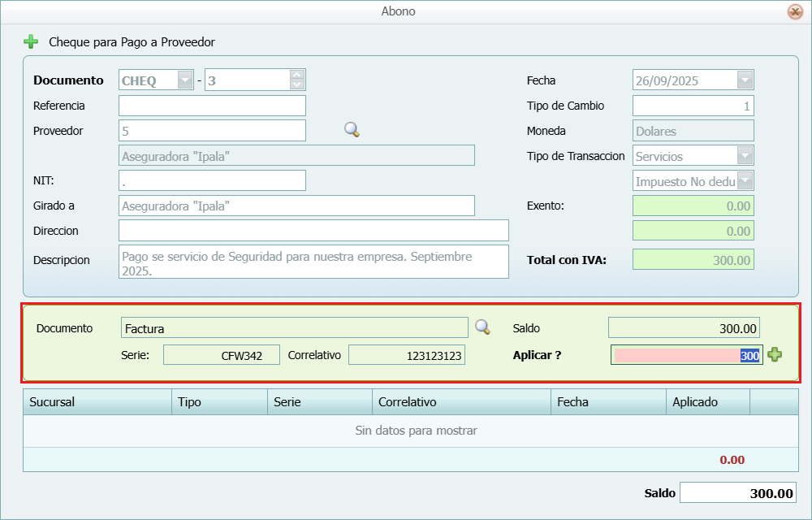Click into the Descripcion text area
The image size is (812, 520).
point(313,262)
